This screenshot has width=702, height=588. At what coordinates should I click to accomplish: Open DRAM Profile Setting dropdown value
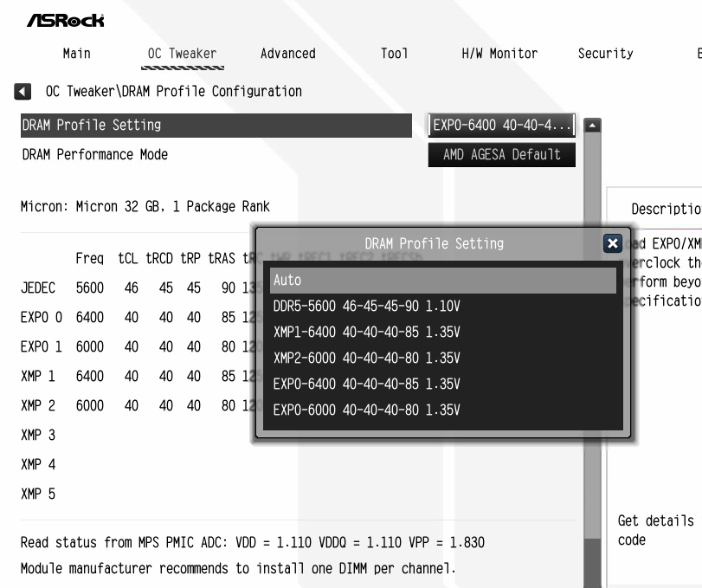click(501, 125)
